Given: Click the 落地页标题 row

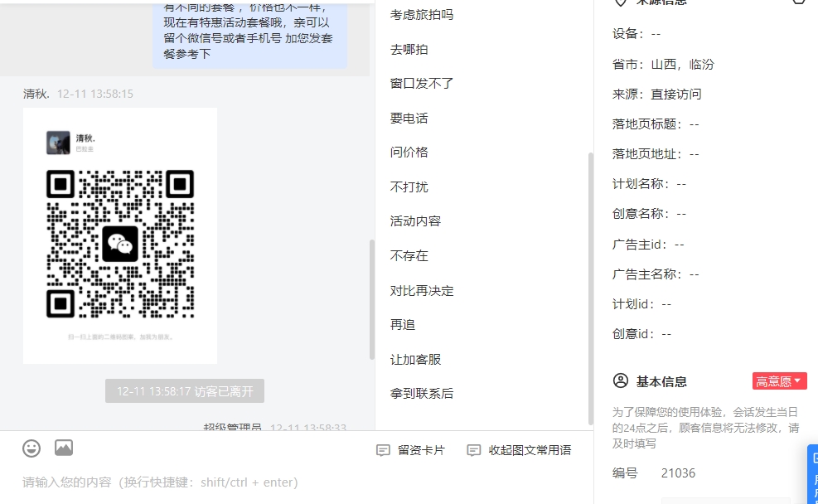Looking at the screenshot, I should pyautogui.click(x=656, y=124).
